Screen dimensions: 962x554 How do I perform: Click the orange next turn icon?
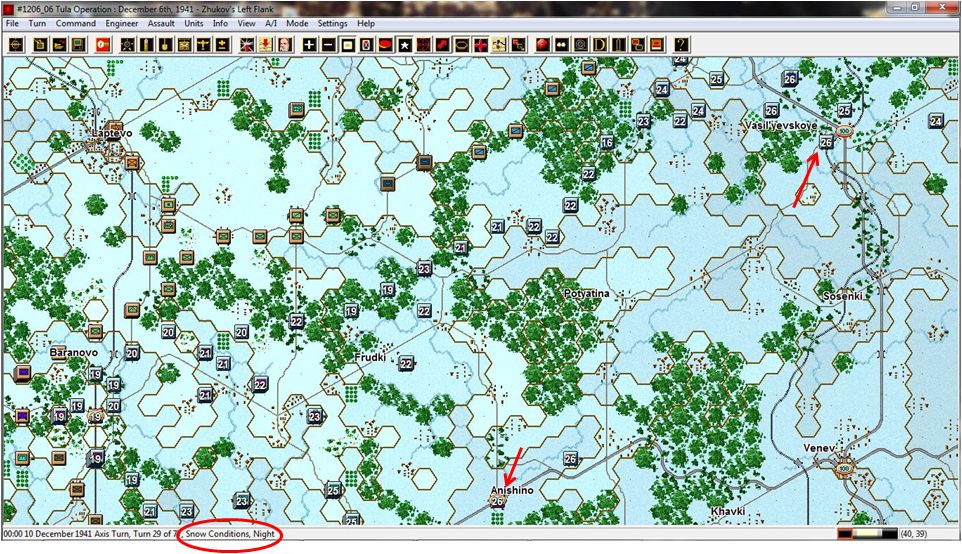(x=102, y=45)
